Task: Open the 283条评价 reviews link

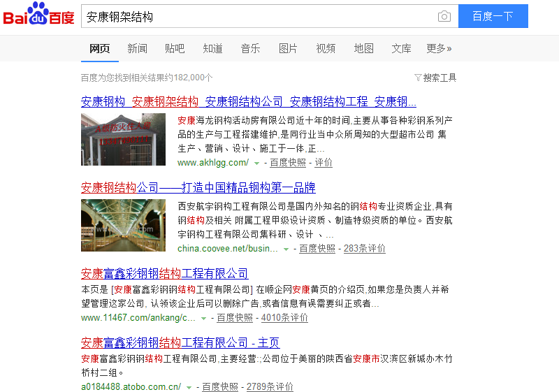Action: tap(364, 248)
